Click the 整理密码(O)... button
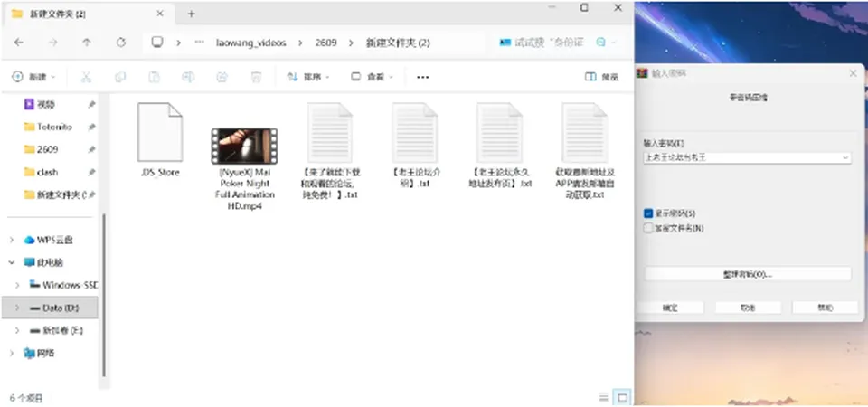868x407 pixels. 748,274
